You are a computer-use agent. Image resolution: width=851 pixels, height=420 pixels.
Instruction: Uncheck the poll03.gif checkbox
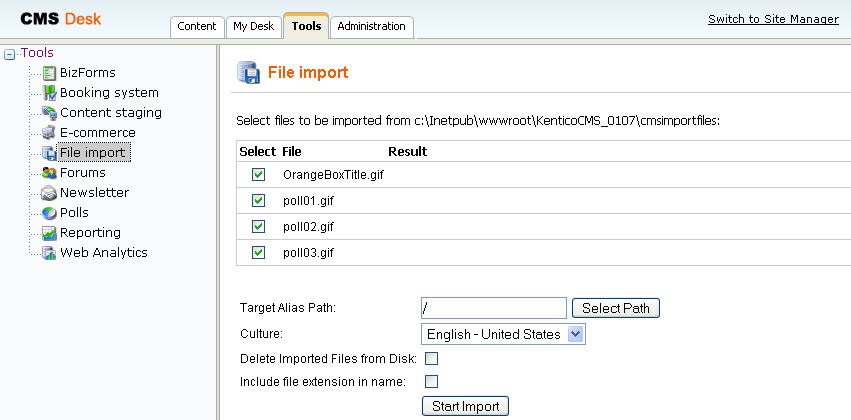(258, 253)
